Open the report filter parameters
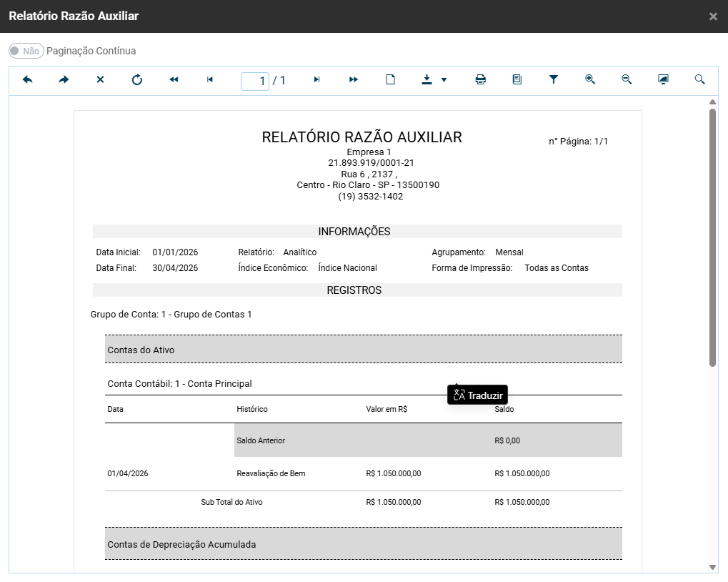Image resolution: width=728 pixels, height=582 pixels. [x=554, y=80]
